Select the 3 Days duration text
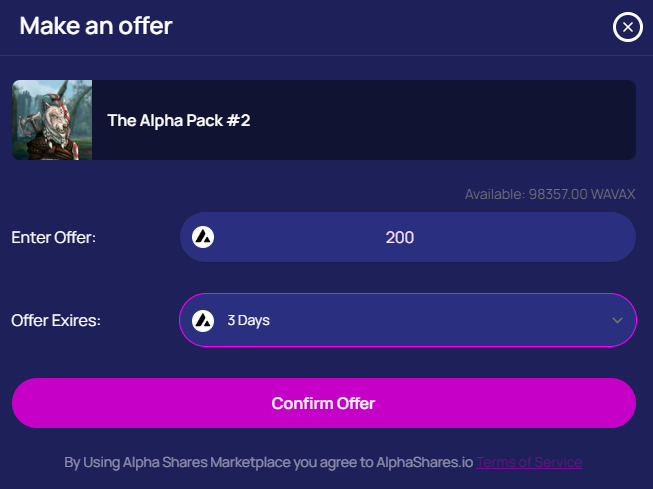 [248, 321]
